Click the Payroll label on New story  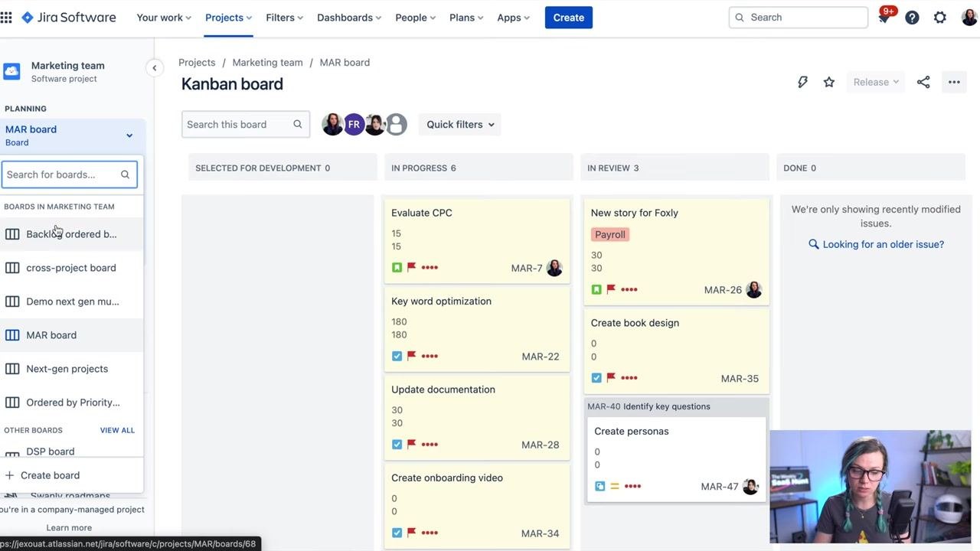coord(610,234)
